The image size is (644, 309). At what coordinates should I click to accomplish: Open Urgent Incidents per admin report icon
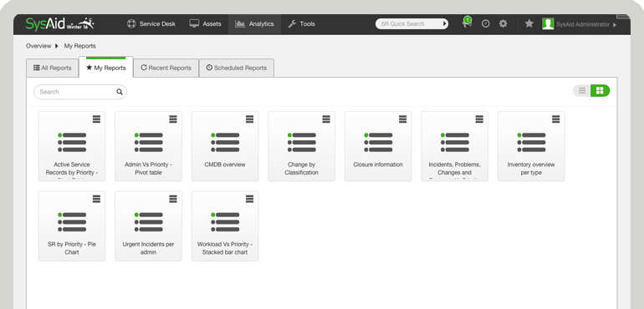tap(148, 222)
